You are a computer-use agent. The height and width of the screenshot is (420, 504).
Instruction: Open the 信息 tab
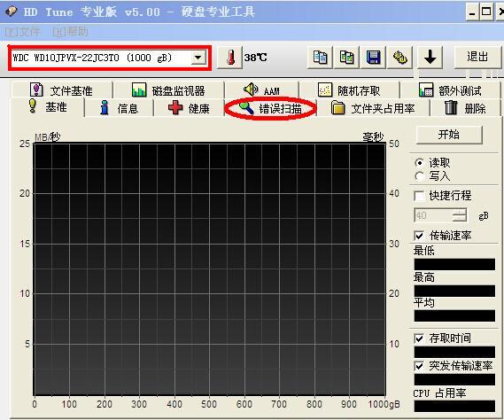click(x=120, y=108)
